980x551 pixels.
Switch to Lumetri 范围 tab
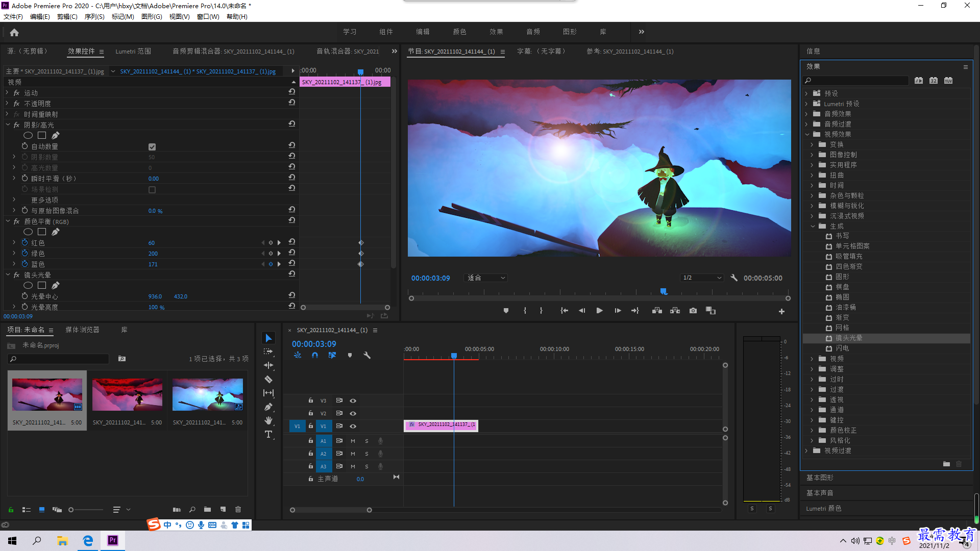[133, 52]
